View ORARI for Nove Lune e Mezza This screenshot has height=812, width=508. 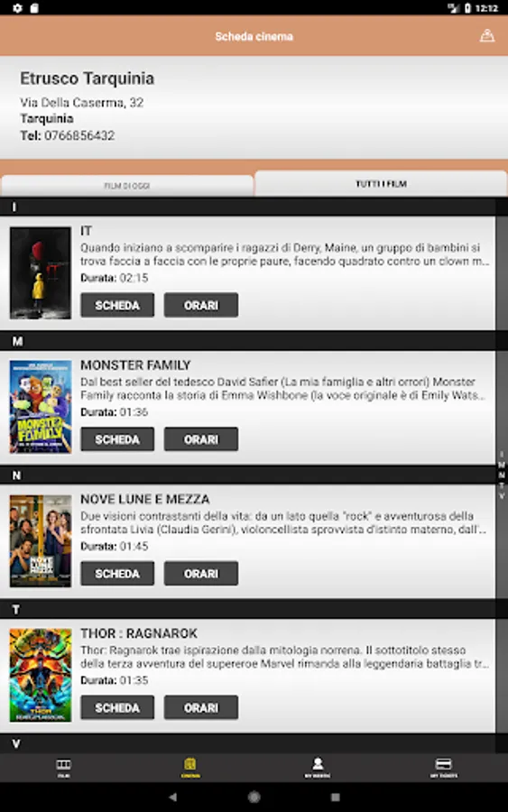pos(201,573)
